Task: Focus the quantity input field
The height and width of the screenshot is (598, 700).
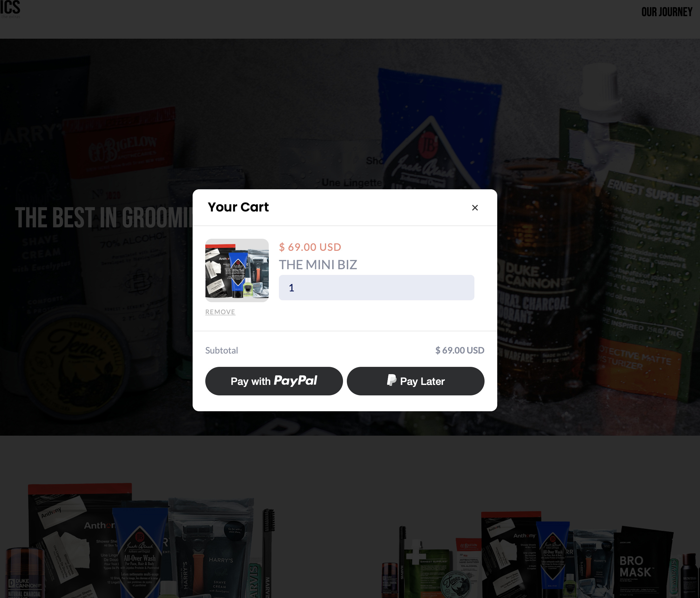Action: pyautogui.click(x=376, y=288)
